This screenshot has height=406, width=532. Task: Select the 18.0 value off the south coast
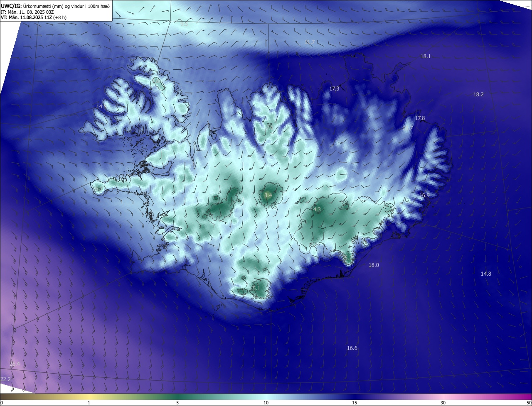coord(374,265)
